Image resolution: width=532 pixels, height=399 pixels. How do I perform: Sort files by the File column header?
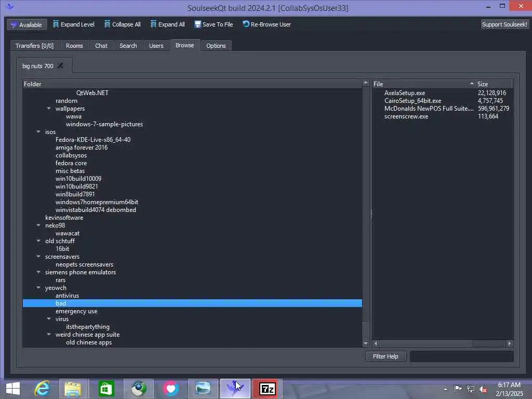424,84
